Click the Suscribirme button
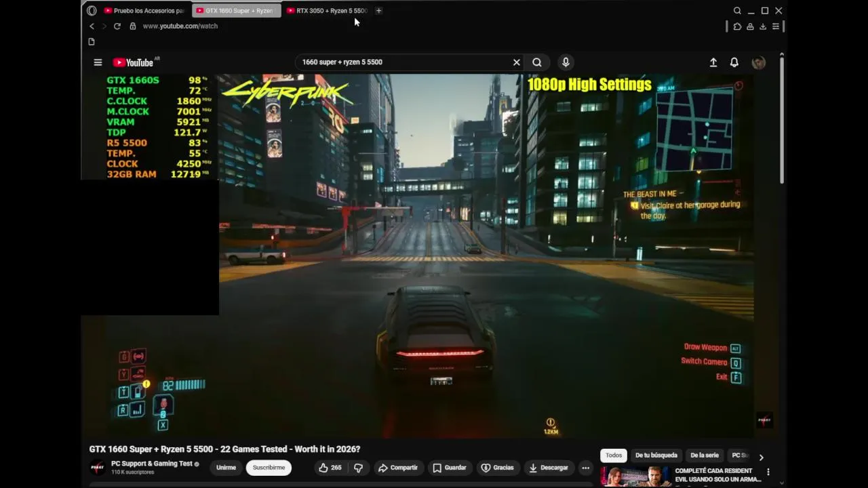Image resolution: width=868 pixels, height=488 pixels. [269, 468]
